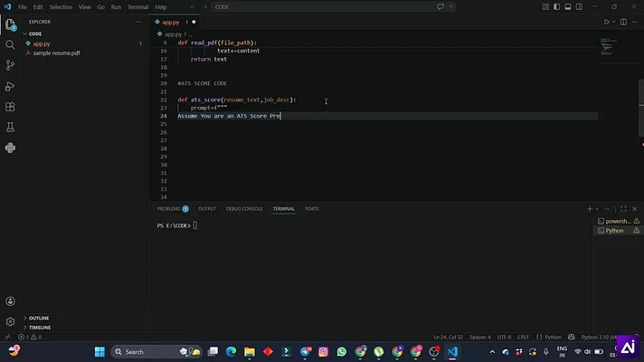Open the Testing flask view
This screenshot has width=644, height=362.
[x=10, y=128]
